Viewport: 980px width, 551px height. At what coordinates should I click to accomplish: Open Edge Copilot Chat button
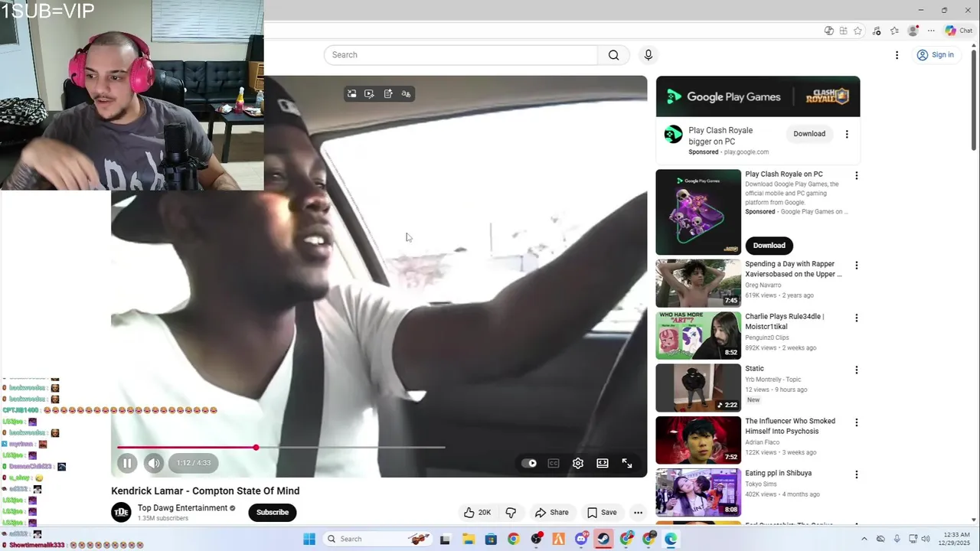tap(959, 31)
